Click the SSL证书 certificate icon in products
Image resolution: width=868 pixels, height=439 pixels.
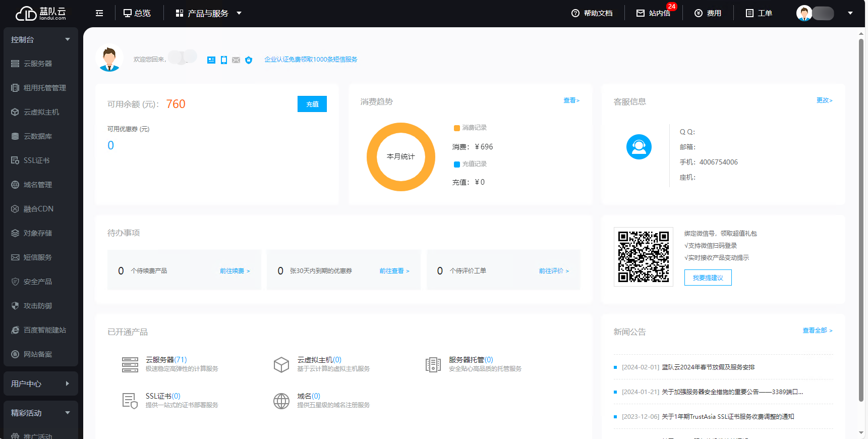(x=130, y=401)
